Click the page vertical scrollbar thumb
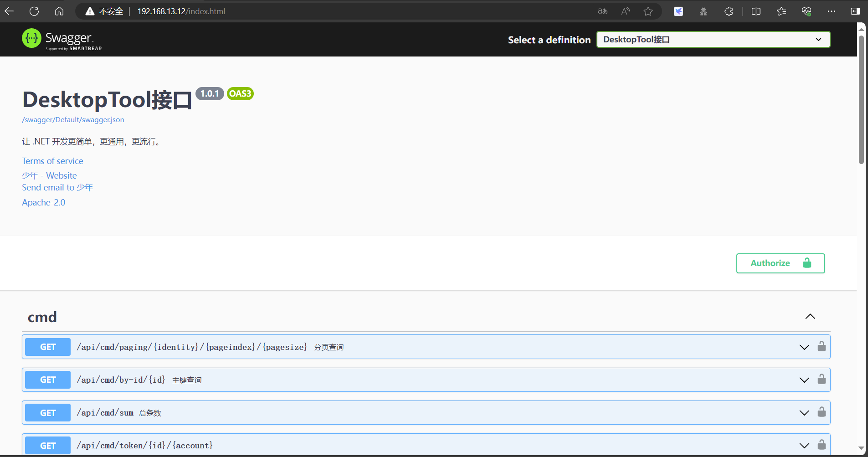 (861, 99)
